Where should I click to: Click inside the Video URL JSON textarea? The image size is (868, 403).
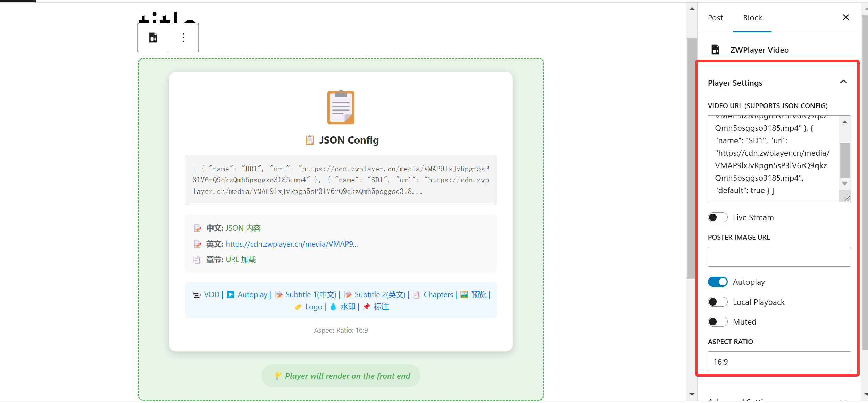click(774, 159)
